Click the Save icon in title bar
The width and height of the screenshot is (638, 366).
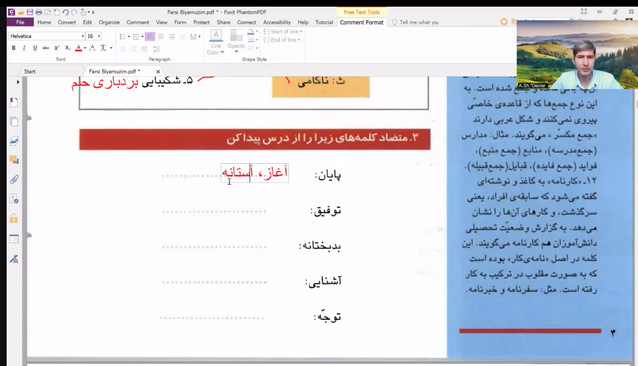click(x=30, y=12)
